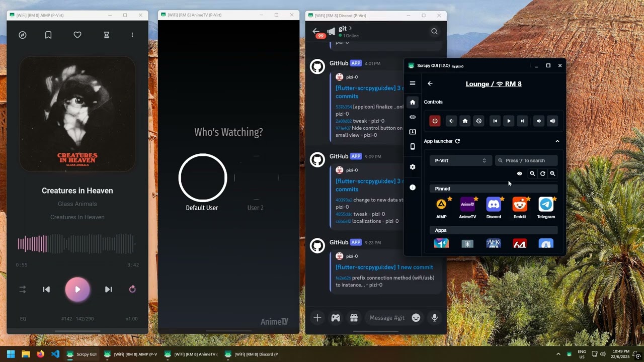
Task: Click the play media control in Scrcpy
Action: point(509,121)
